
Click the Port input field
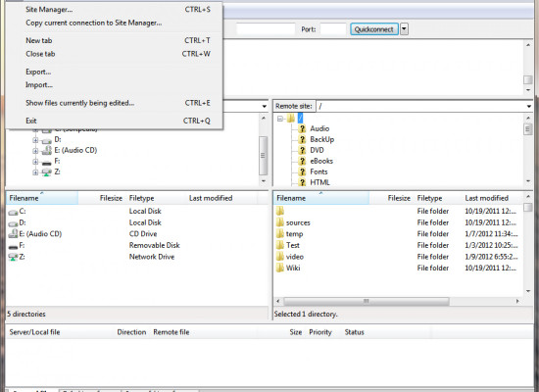(x=333, y=29)
